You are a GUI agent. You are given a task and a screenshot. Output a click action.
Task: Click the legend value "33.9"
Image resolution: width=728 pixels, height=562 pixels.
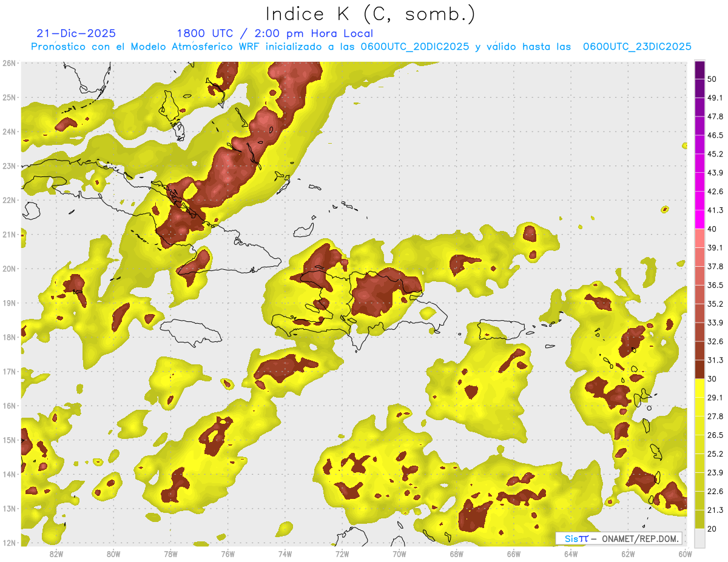click(715, 323)
